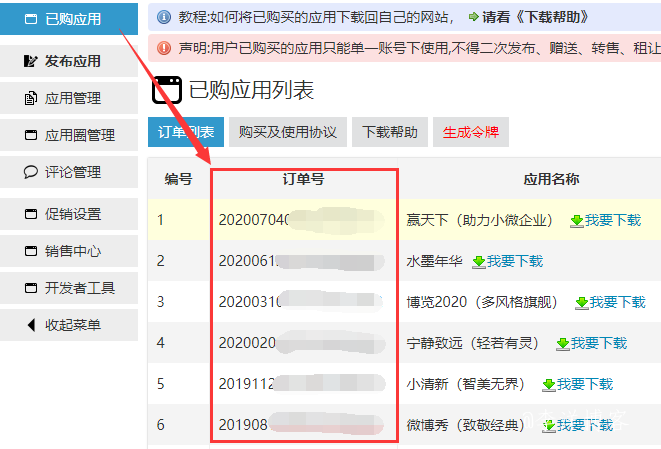
Task: Open the 请看《下载帮助》 link
Action: click(535, 17)
